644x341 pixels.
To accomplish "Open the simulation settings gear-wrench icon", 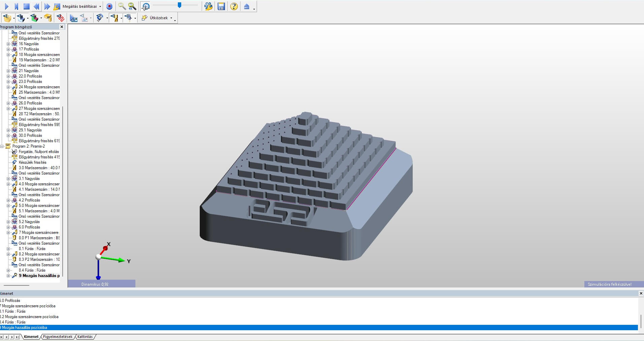I will point(208,6).
